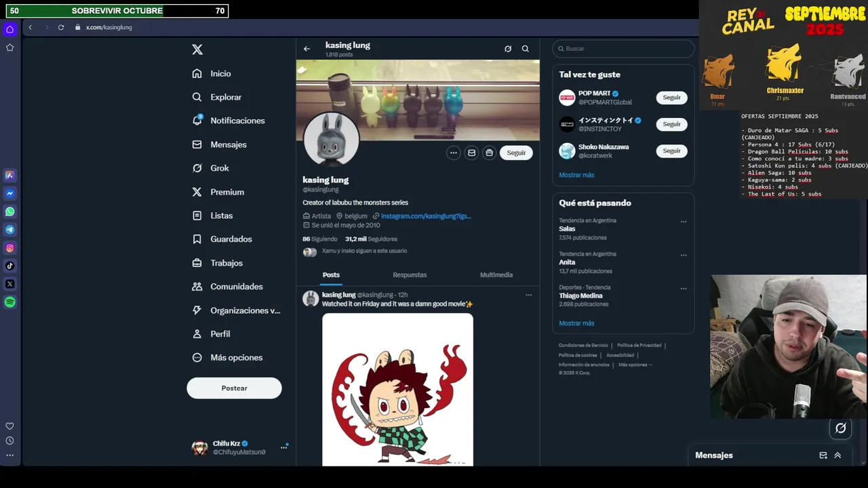Open Organizaciones verificadas in X navigation

[x=236, y=310]
